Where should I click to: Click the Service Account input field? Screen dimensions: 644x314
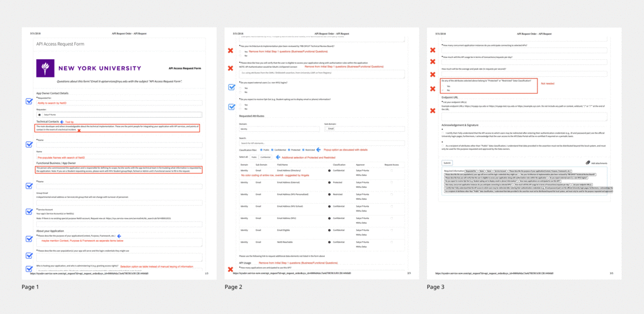click(x=119, y=224)
